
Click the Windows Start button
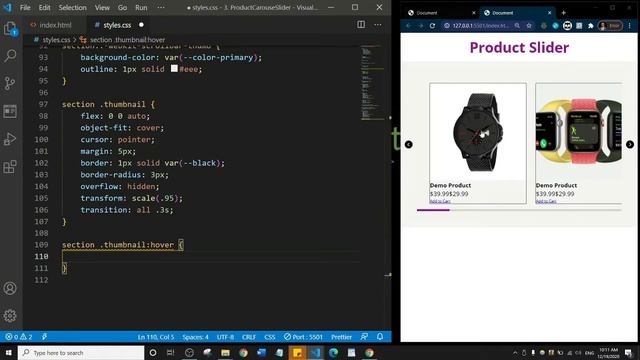point(9,353)
